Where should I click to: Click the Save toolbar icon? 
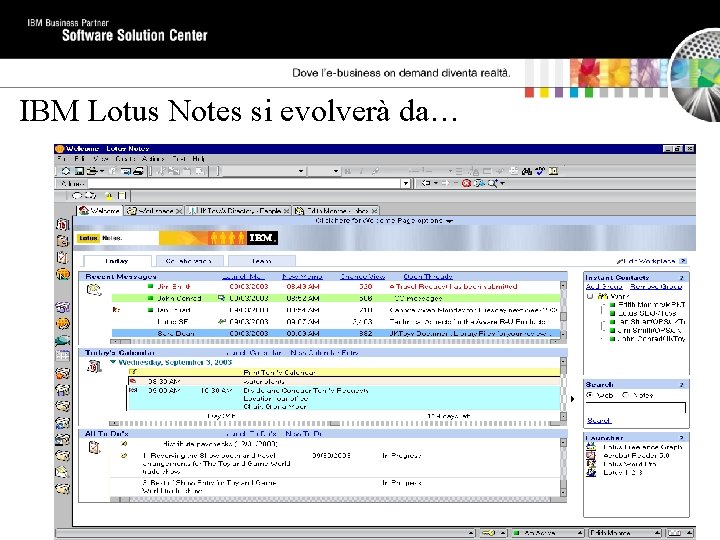click(x=79, y=171)
